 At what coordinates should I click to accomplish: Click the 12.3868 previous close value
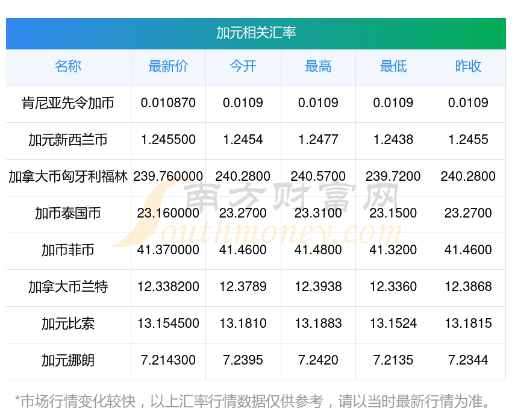[x=468, y=287]
